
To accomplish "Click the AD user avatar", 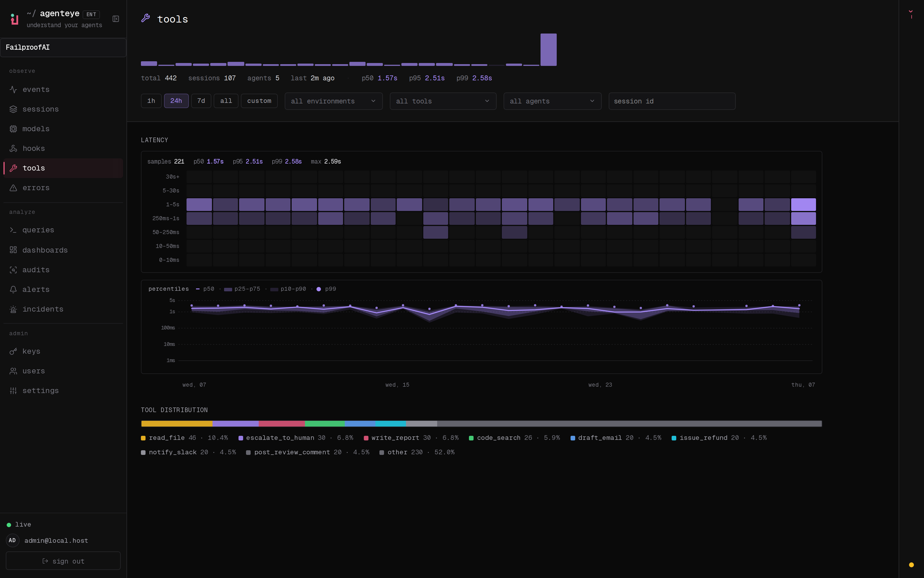I will click(x=13, y=540).
